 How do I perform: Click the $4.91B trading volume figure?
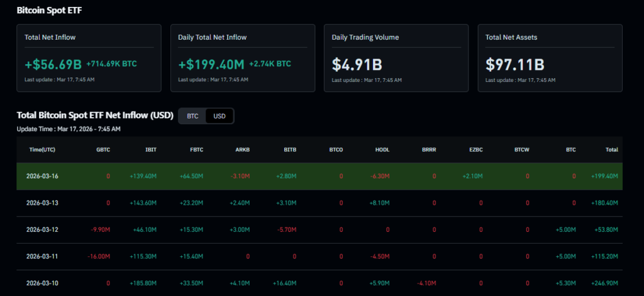pos(357,64)
